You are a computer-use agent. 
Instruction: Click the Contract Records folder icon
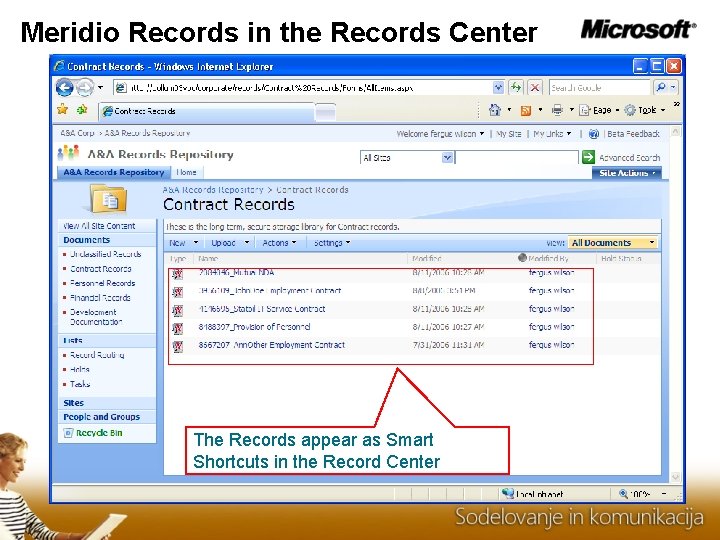(108, 199)
